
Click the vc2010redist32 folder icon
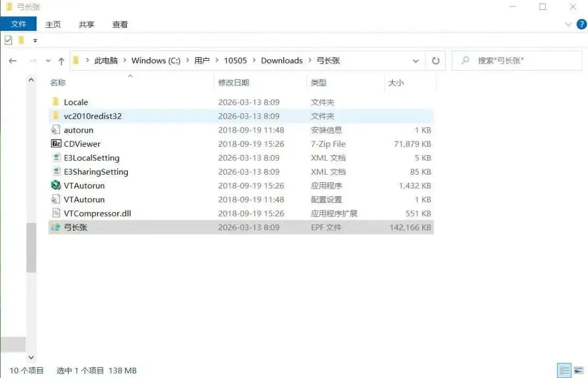[x=56, y=116]
